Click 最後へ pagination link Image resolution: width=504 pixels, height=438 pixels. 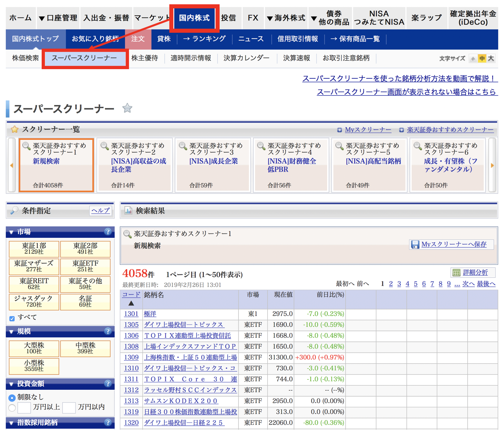tap(486, 284)
